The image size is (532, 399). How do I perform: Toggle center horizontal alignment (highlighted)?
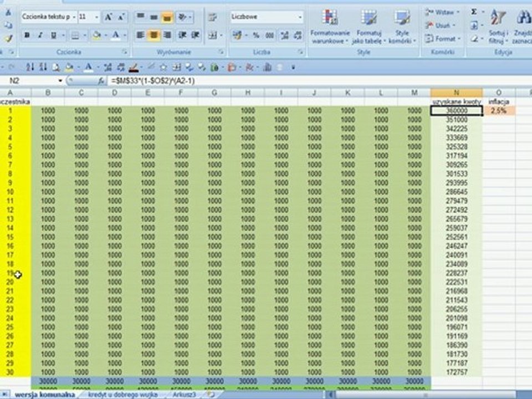coord(154,34)
